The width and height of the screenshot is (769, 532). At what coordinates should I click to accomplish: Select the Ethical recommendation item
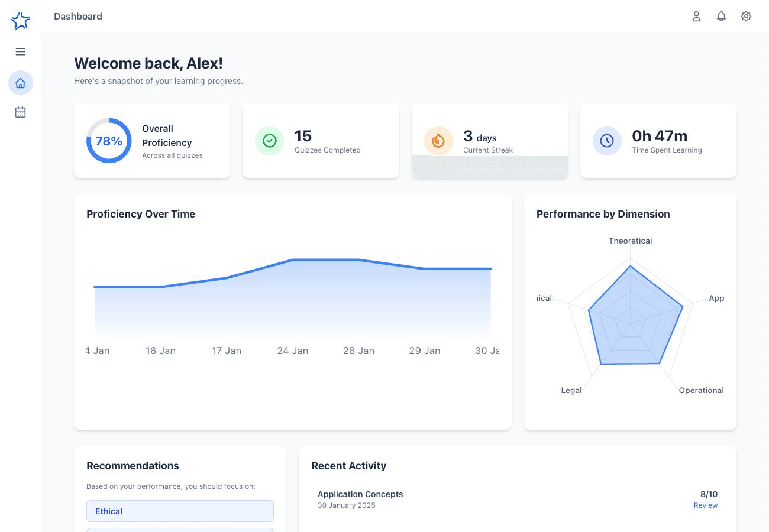pyautogui.click(x=180, y=511)
